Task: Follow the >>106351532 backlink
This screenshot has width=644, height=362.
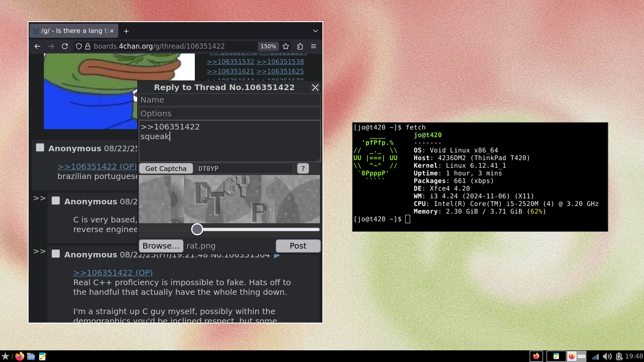Action: coord(231,62)
